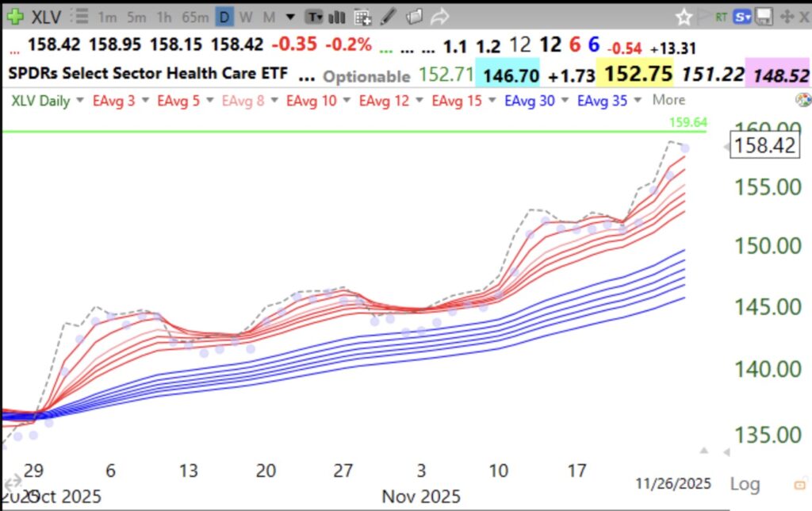Viewport: 812px width, 511px height.
Task: Open the More indicators dropdown
Action: pos(668,101)
